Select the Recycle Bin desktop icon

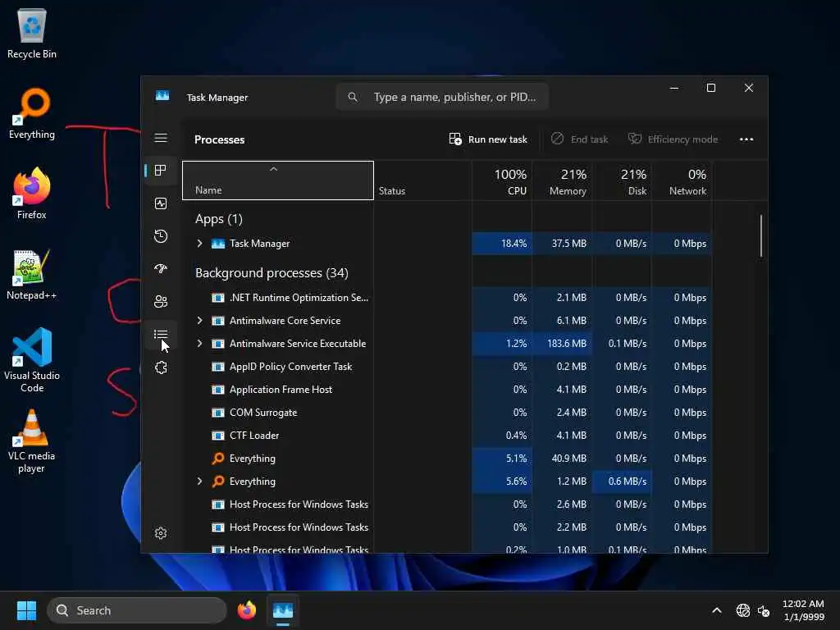click(32, 33)
